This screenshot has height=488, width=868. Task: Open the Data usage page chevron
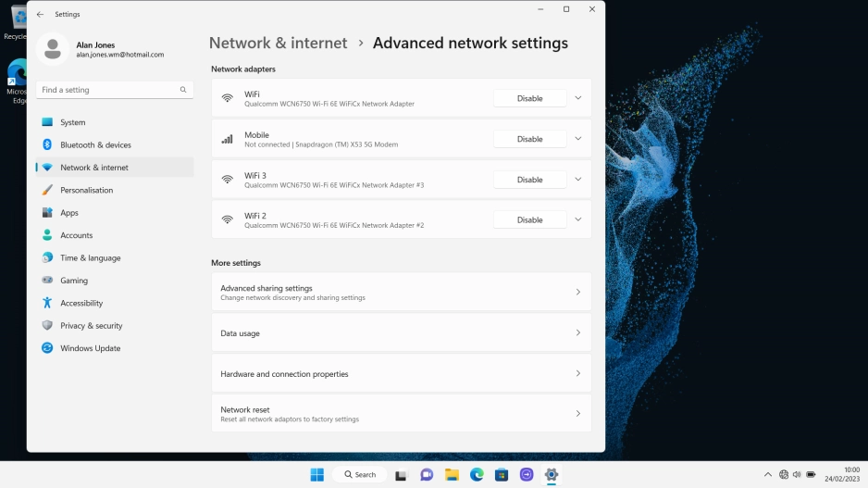pos(578,333)
